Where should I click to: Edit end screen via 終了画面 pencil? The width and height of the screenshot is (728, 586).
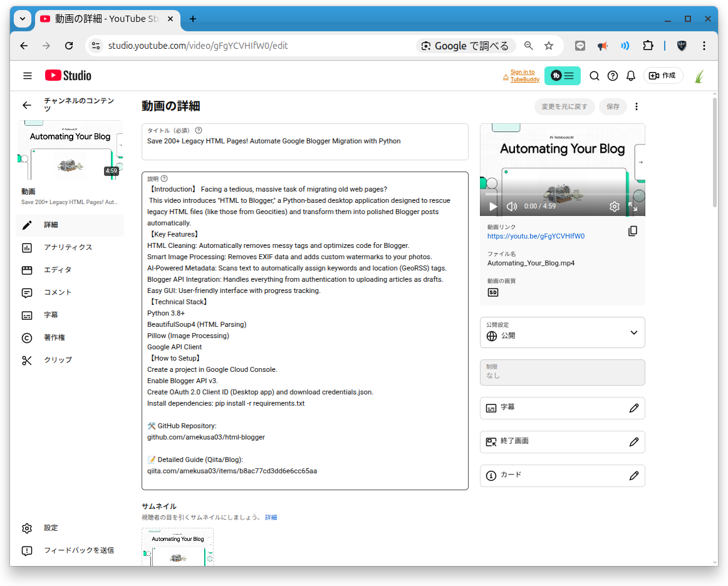click(633, 442)
